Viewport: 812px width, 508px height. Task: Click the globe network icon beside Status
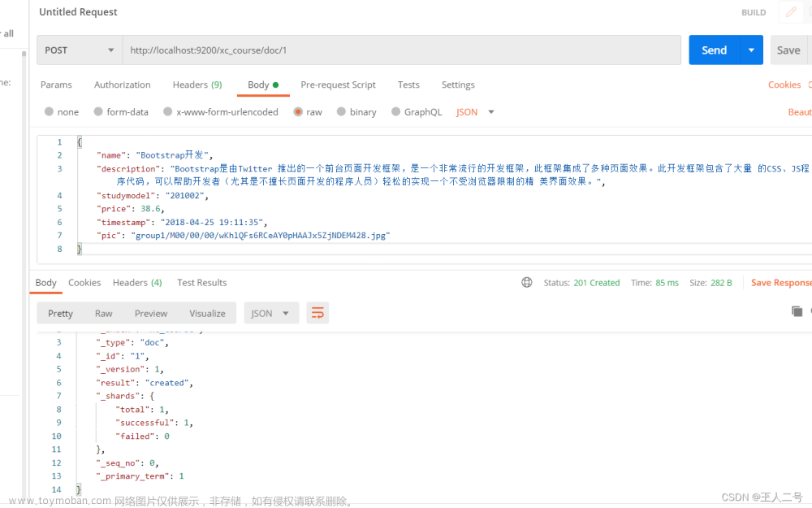527,283
